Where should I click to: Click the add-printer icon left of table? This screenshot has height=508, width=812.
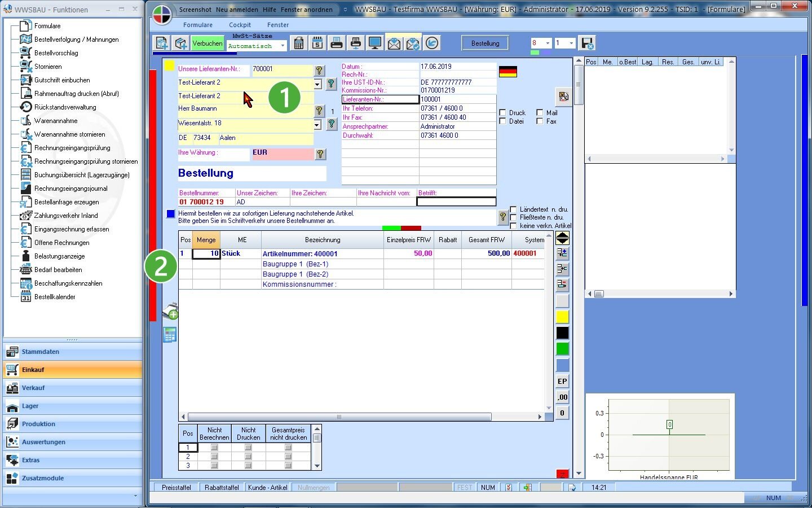(x=170, y=312)
